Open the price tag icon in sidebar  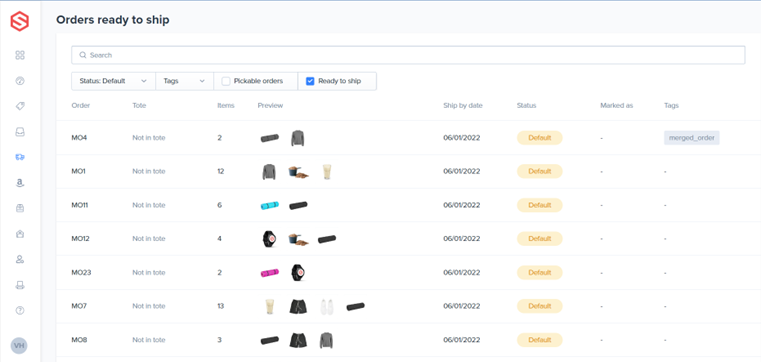(x=20, y=106)
